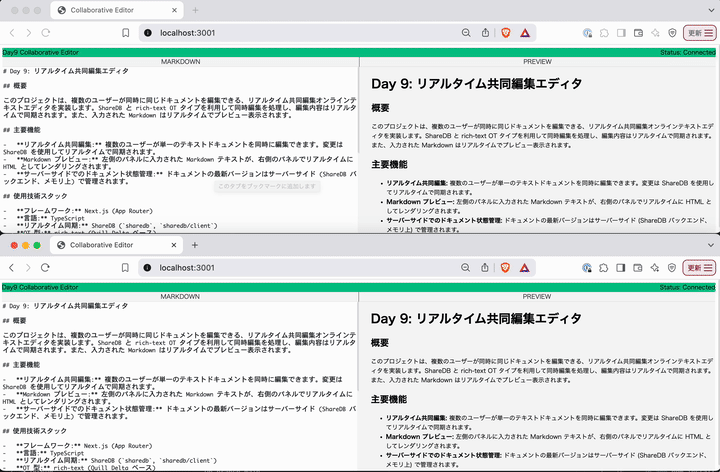The image size is (720, 472).
Task: Go forward in the bottom browser window
Action: point(28,268)
